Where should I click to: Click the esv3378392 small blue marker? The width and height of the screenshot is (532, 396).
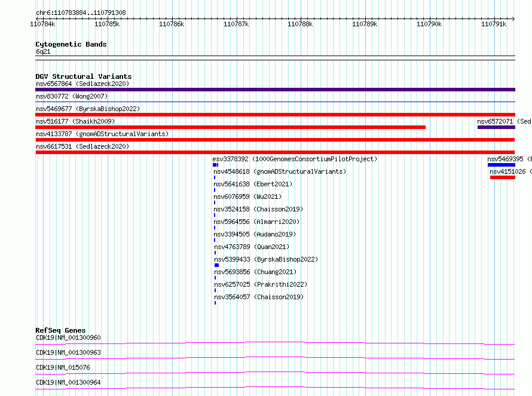pos(215,165)
